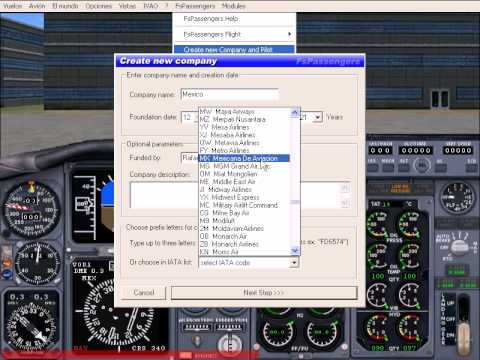This screenshot has width=480, height=360.
Task: Open the Avión menu
Action: pos(37,6)
